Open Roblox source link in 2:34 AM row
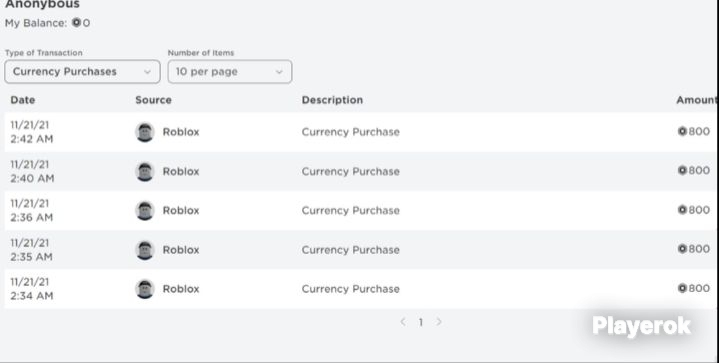719x363 pixels. (181, 289)
